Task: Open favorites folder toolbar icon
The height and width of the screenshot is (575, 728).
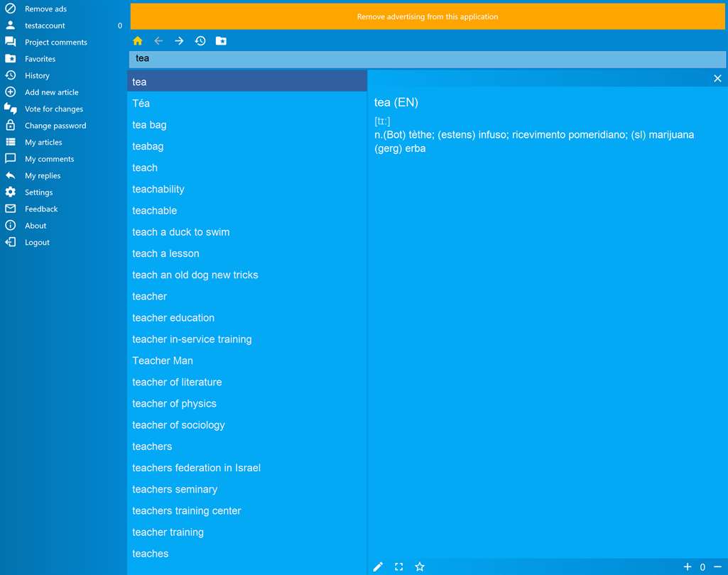Action: tap(221, 41)
